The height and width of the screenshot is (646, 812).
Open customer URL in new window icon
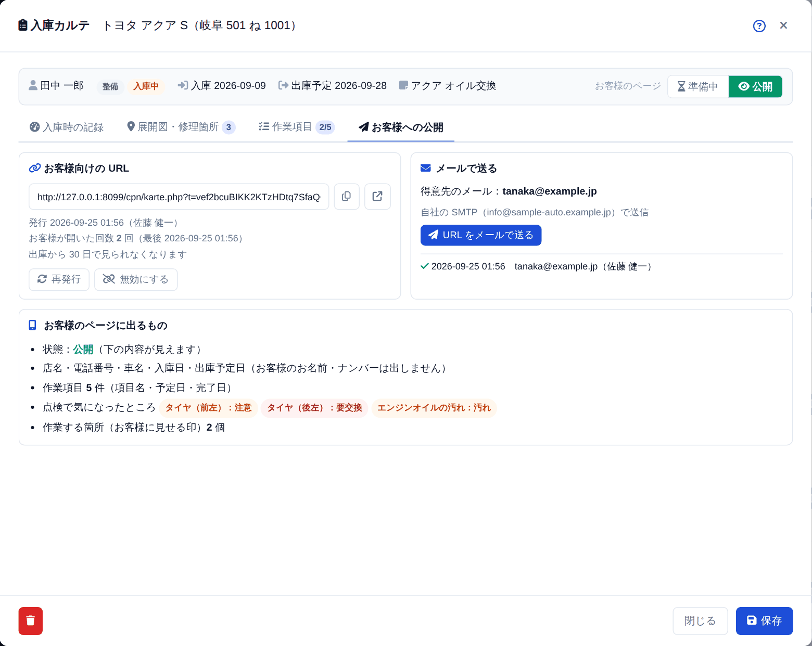click(377, 197)
